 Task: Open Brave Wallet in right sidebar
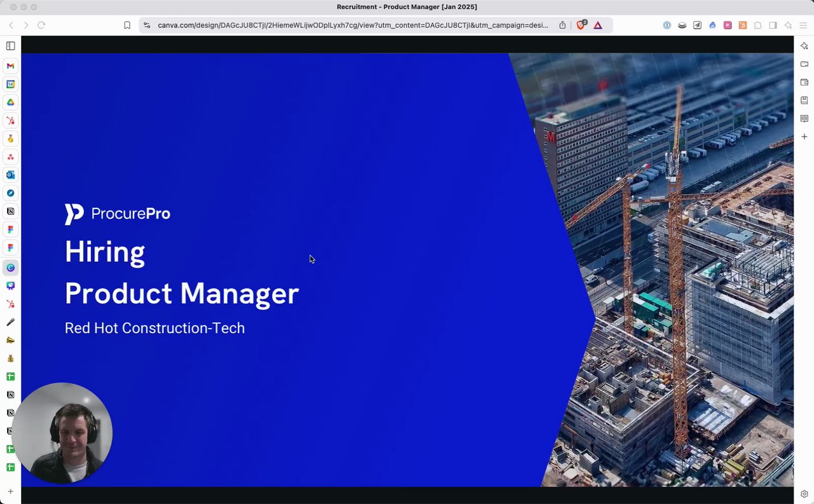804,82
